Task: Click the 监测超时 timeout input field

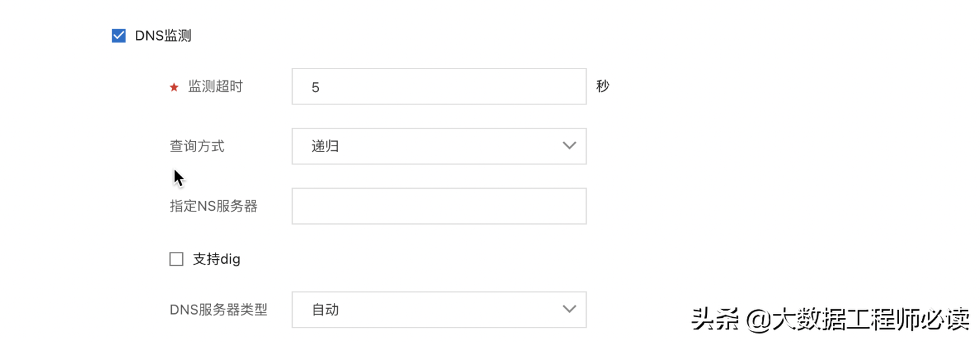Action: [x=438, y=87]
